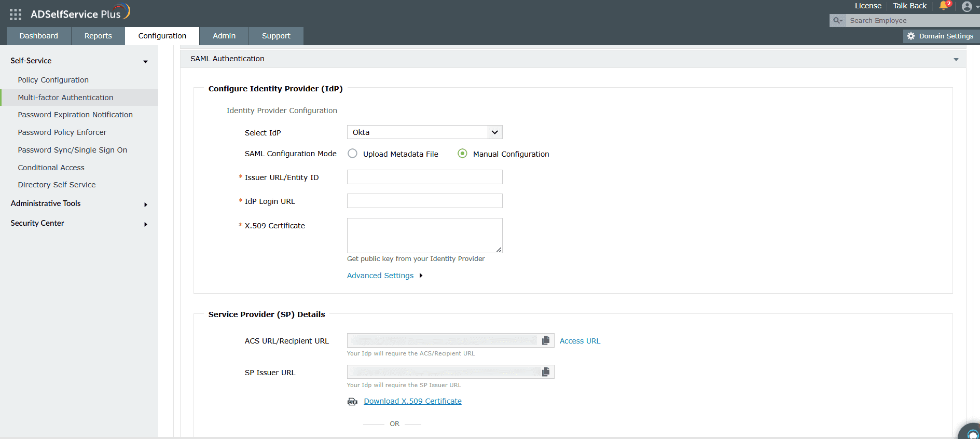Click the Access URL link

click(580, 341)
